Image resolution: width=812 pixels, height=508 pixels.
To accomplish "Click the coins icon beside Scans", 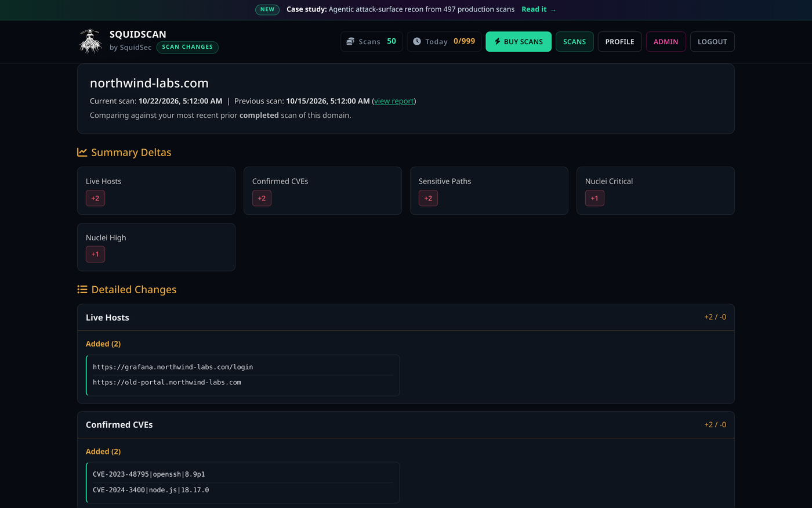I will 350,42.
